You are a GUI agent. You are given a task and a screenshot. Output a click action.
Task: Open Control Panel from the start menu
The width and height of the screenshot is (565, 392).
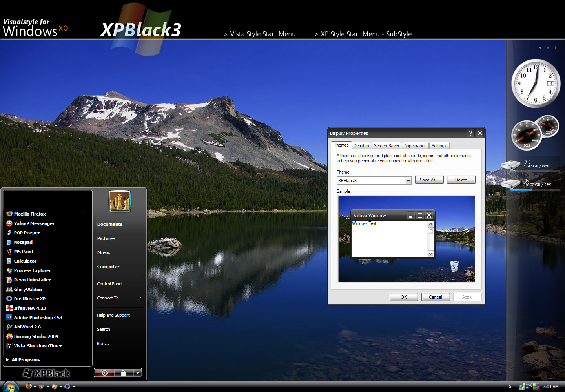[109, 284]
